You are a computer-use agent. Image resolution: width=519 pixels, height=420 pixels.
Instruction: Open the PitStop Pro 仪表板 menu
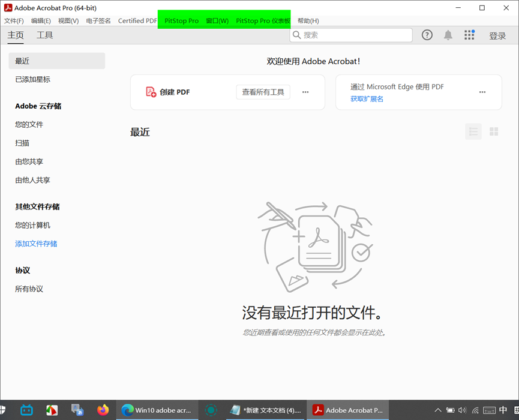pos(263,21)
